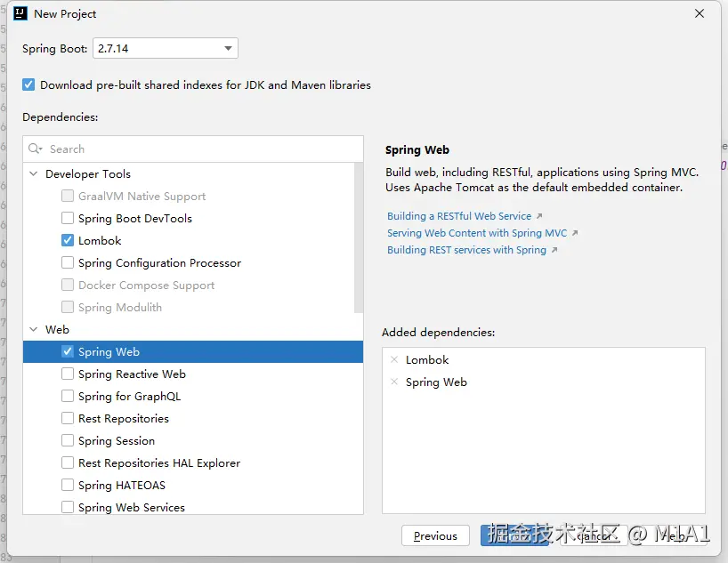Tick the Spring Modulith checkbox
Screen dimensions: 728x563
tap(68, 307)
